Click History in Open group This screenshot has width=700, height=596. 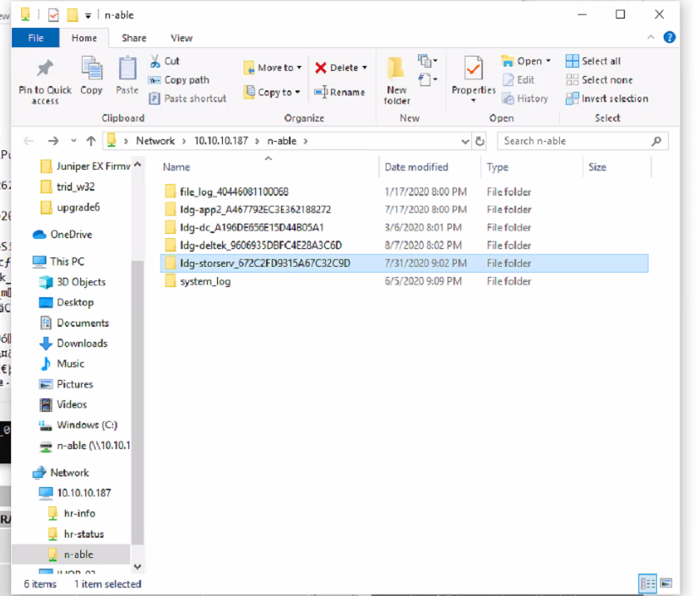524,99
